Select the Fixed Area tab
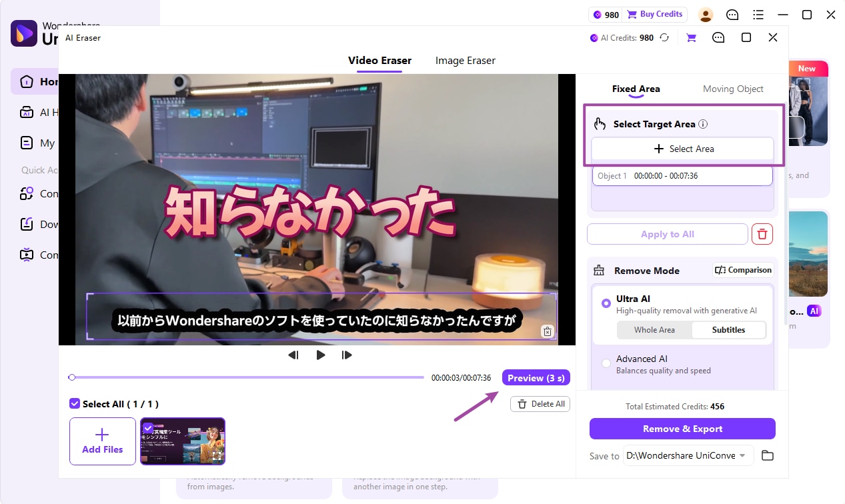This screenshot has width=845, height=504. pos(636,89)
